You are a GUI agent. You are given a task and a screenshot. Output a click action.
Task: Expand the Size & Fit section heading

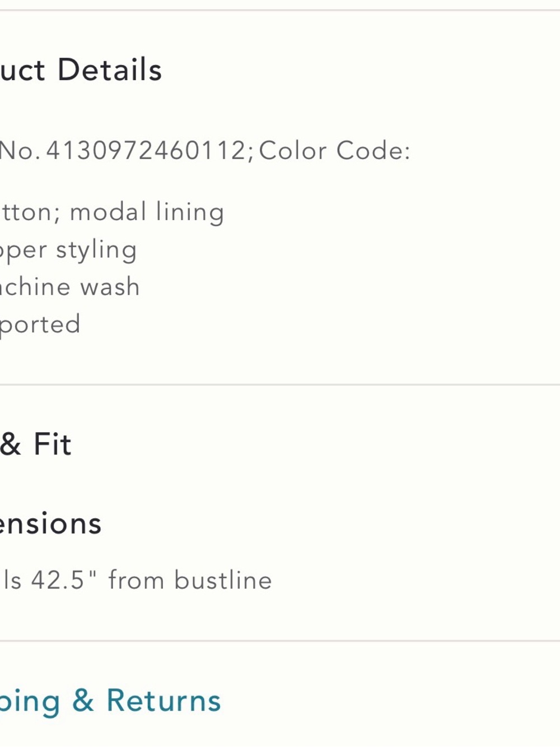click(x=36, y=444)
